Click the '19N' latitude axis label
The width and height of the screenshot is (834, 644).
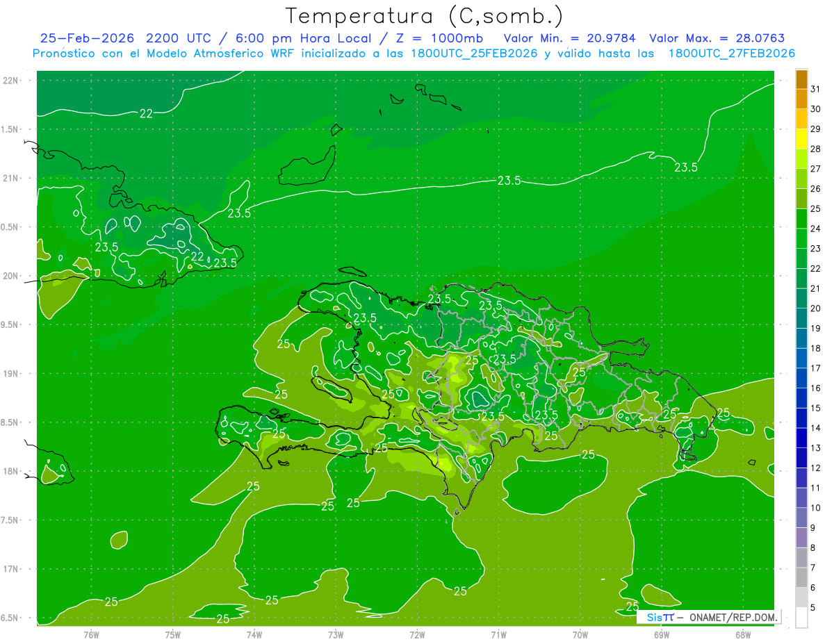coord(10,373)
